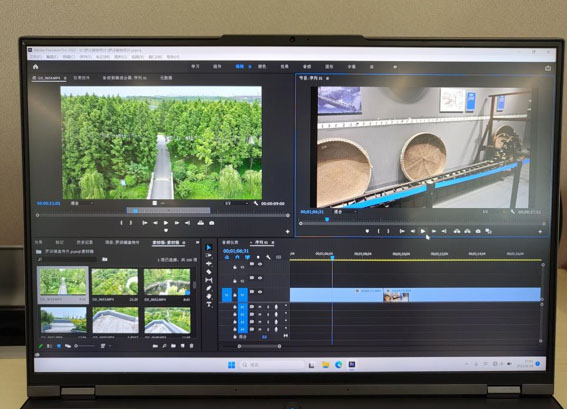Toggle Linked Selection in timeline
This screenshot has height=409, width=567.
pos(247,257)
